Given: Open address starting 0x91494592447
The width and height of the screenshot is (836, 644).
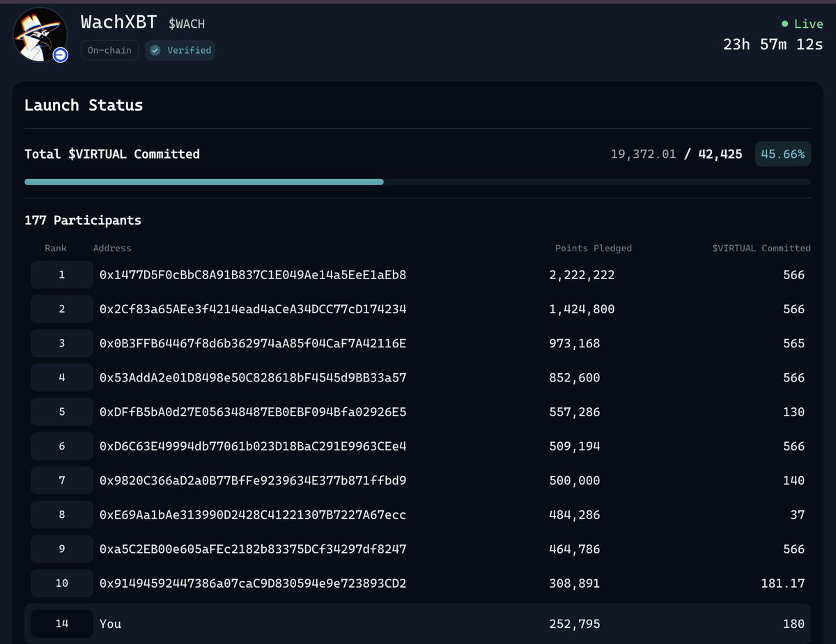Looking at the screenshot, I should [253, 583].
